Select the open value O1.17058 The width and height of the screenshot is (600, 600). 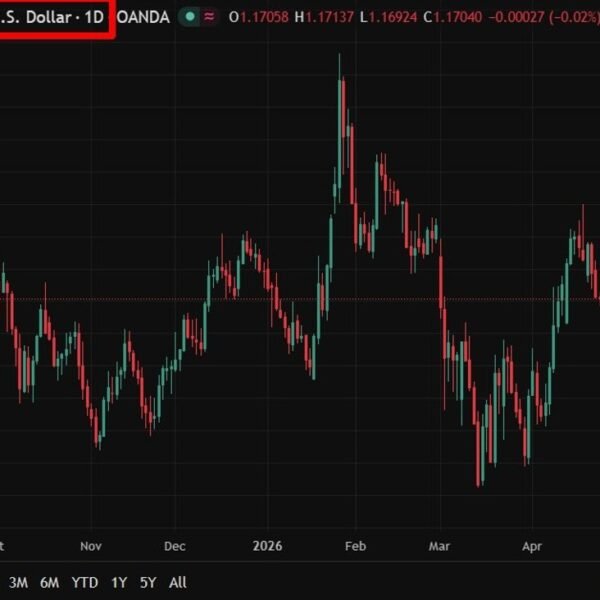click(259, 17)
